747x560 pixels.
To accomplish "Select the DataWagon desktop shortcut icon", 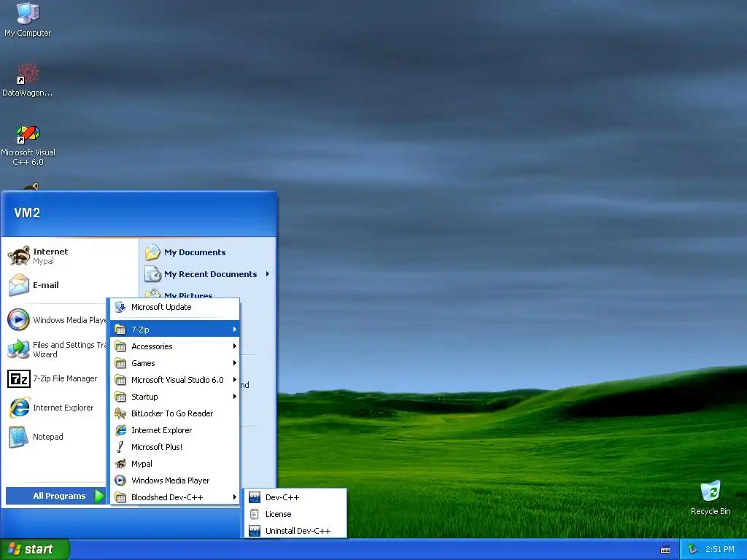I will tap(28, 74).
